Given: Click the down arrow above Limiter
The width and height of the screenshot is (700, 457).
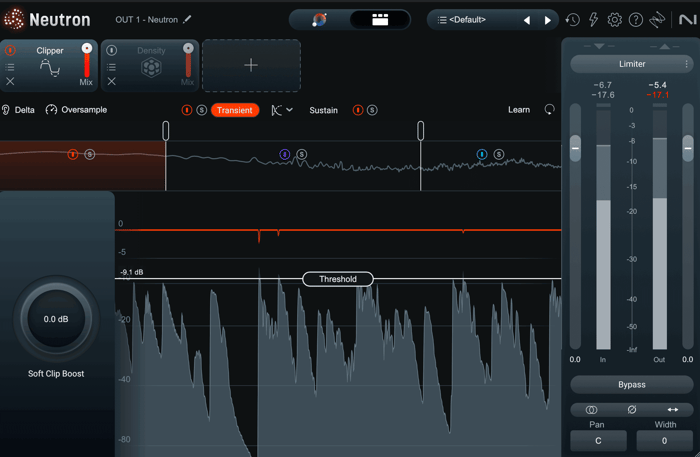Looking at the screenshot, I should (600, 46).
